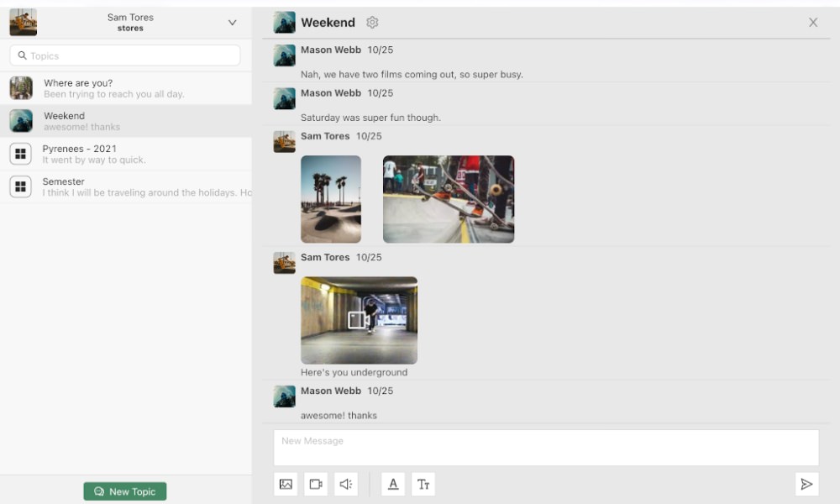Select the Weekend topic in the sidebar
Image resolution: width=840 pixels, height=504 pixels.
126,121
